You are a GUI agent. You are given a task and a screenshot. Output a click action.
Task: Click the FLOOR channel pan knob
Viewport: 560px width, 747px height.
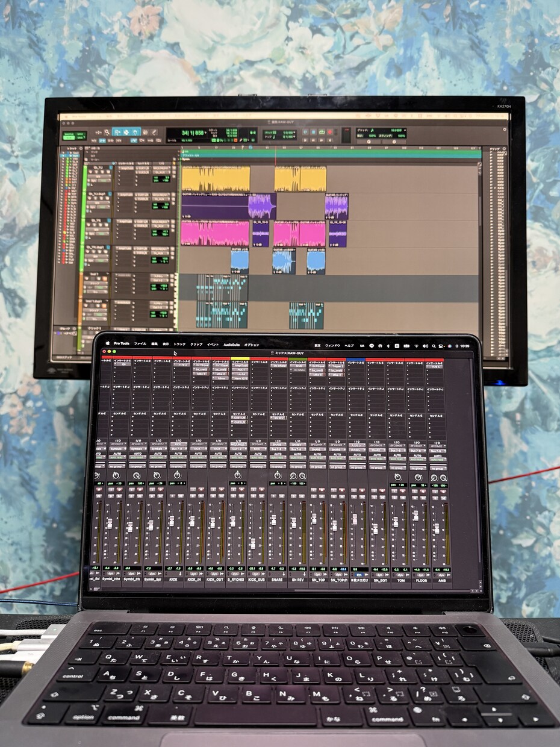[x=418, y=477]
